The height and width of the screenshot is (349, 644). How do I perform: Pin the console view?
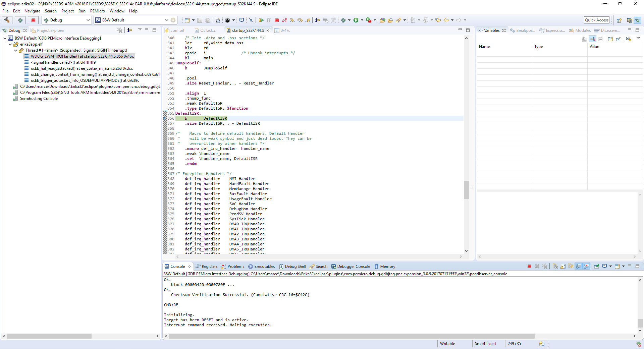click(596, 267)
